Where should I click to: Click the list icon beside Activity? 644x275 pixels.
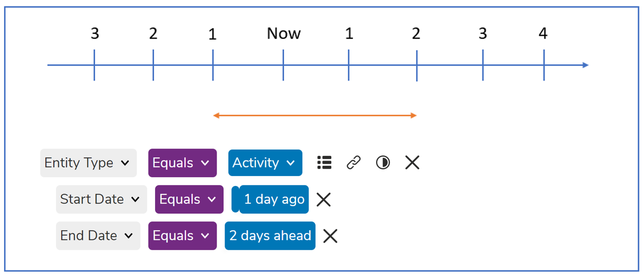point(324,163)
